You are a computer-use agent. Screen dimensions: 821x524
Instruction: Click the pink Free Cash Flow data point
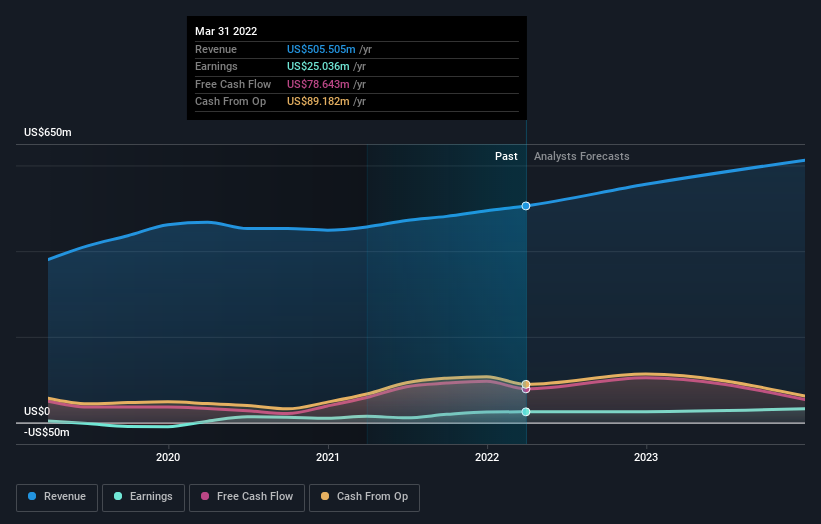tap(526, 389)
